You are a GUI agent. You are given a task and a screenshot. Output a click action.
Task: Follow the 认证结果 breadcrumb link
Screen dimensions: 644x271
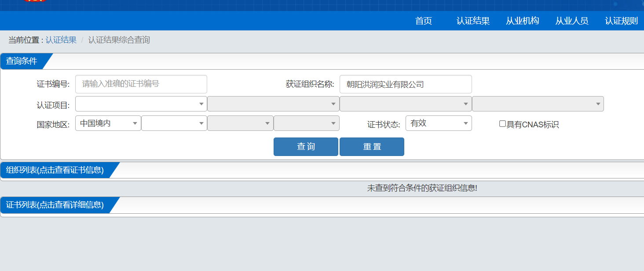click(61, 40)
